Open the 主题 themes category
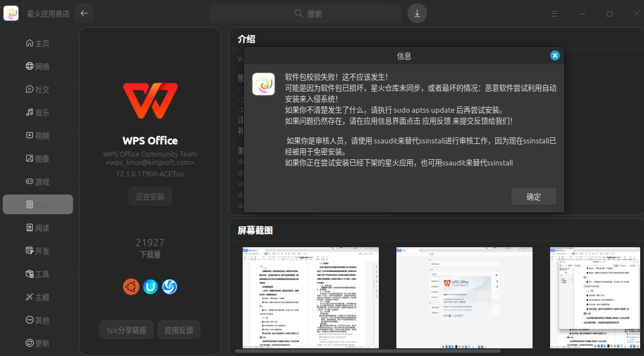 point(38,297)
